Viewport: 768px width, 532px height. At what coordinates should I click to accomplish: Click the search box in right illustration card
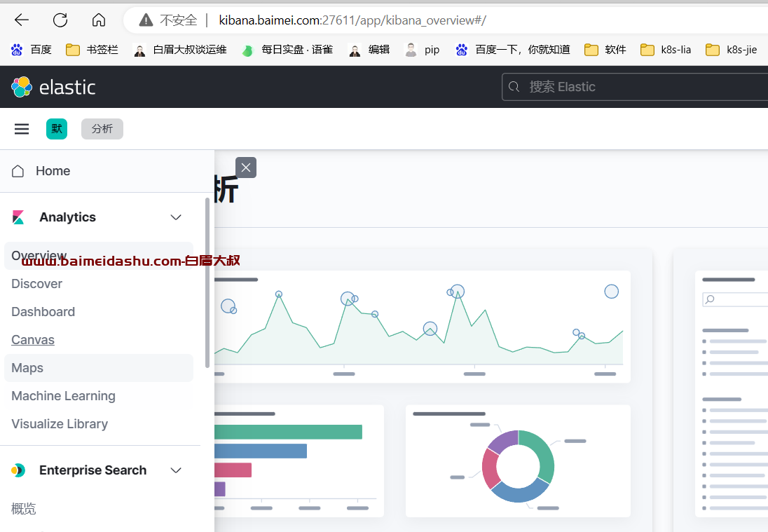[x=734, y=299]
